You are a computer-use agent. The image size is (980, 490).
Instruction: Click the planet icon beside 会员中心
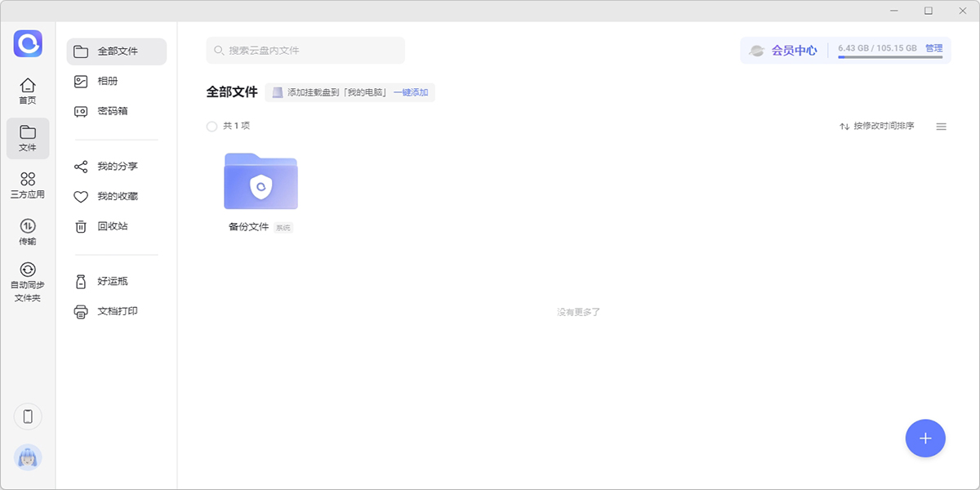coord(757,51)
